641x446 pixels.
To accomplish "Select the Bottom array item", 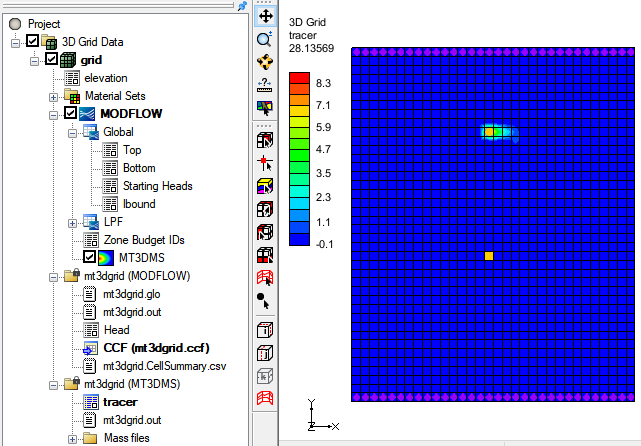I will click(139, 168).
